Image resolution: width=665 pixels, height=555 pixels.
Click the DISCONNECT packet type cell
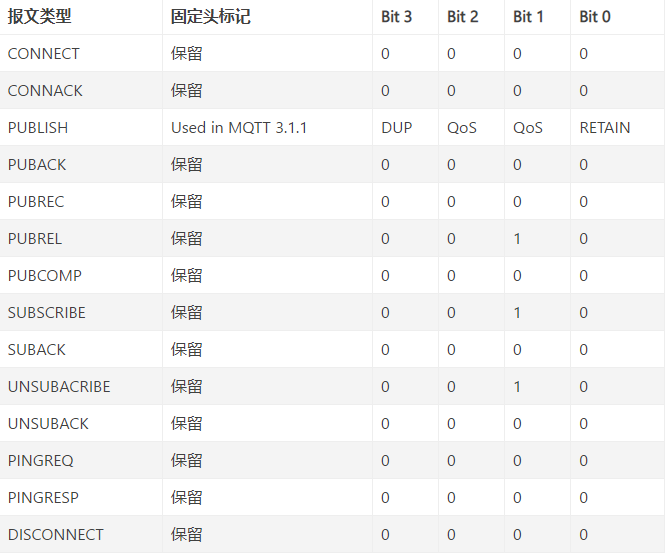point(56,535)
